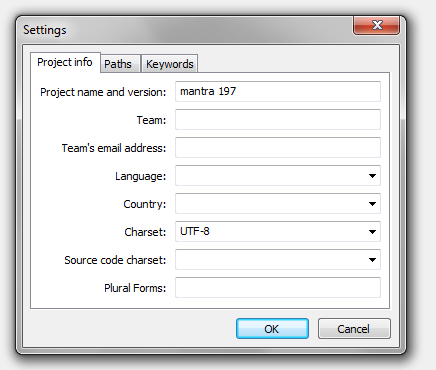
Task: Click the Project name and version field
Action: click(278, 91)
